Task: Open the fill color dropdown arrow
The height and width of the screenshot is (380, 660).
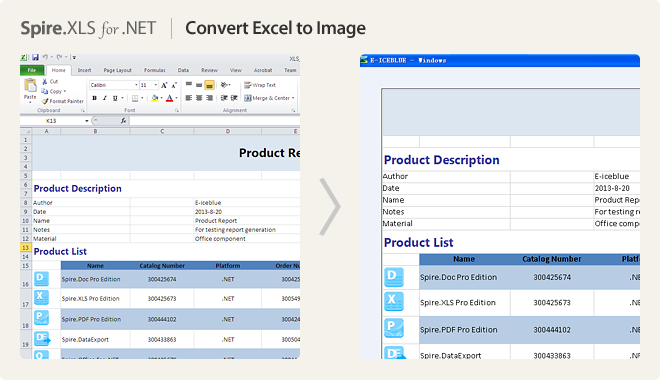Action: (x=162, y=98)
